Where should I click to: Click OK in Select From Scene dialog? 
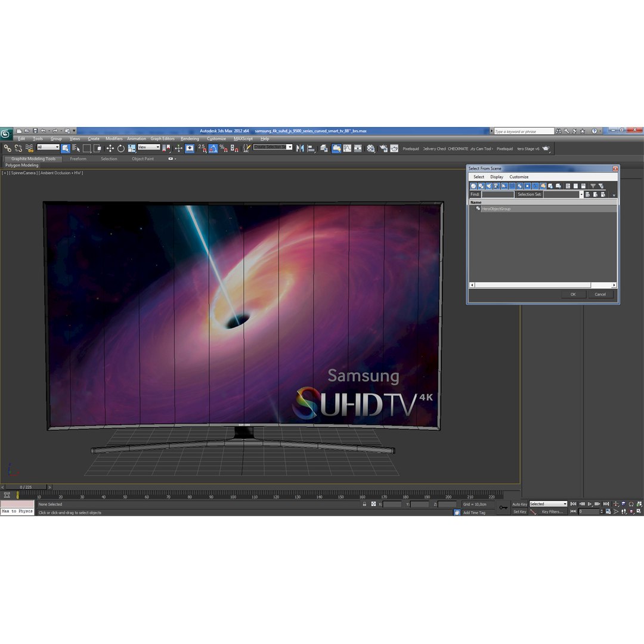[573, 294]
